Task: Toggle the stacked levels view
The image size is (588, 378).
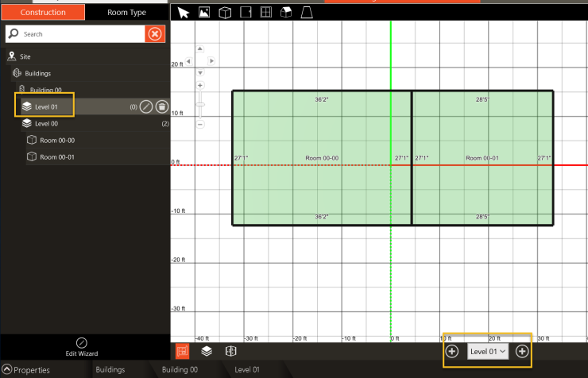Action: click(x=206, y=351)
